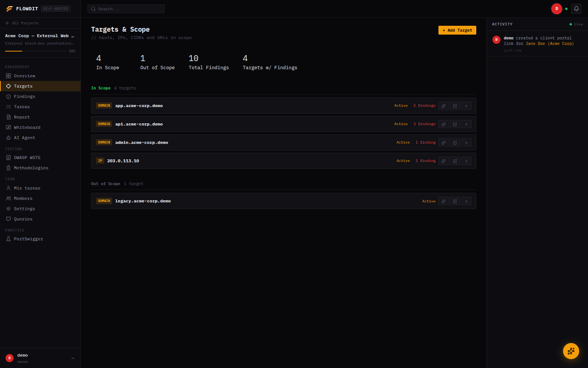Edit the legacy.acme-corp.demo target
588x368 pixels.
455,201
